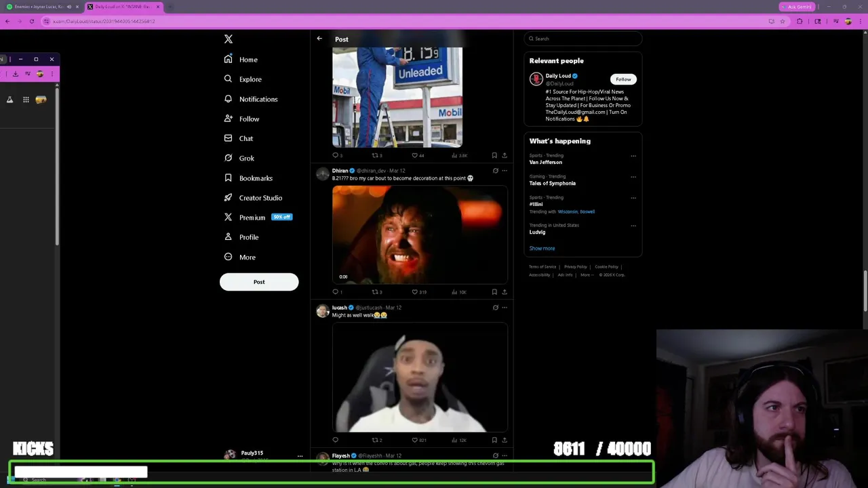This screenshot has width=868, height=488.
Task: Repost the gas station image post
Action: (x=376, y=156)
